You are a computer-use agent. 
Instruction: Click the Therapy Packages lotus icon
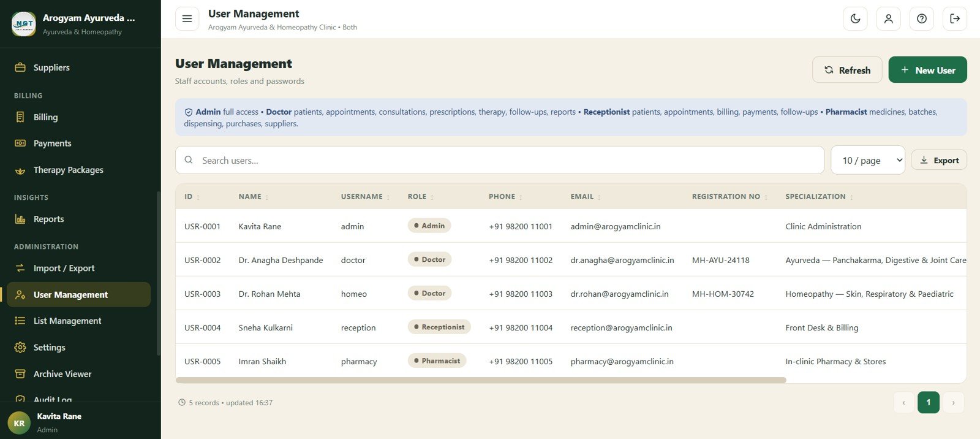(x=20, y=170)
